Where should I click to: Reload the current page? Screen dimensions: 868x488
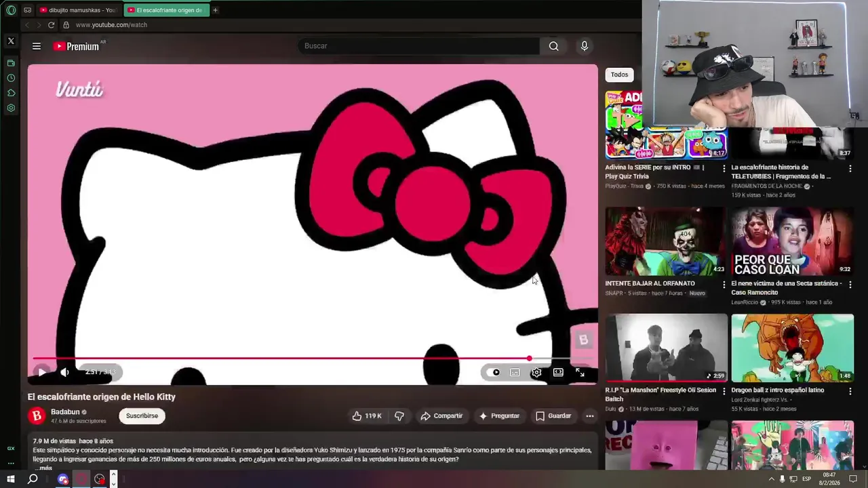(x=51, y=25)
